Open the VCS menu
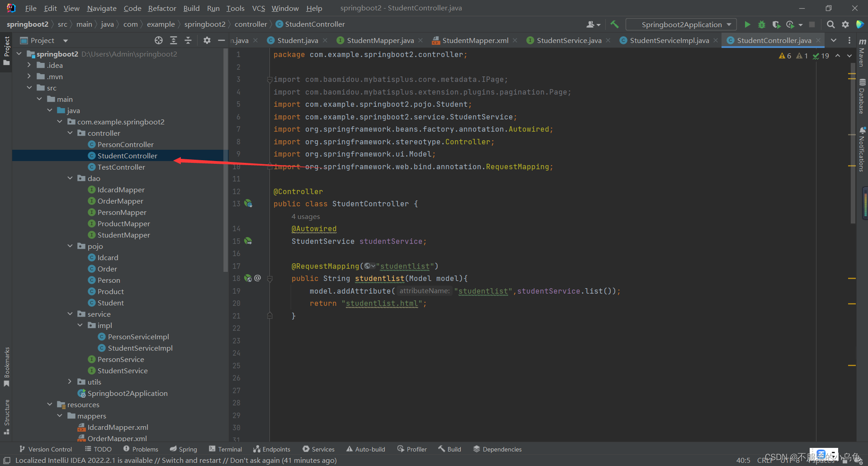 click(259, 8)
